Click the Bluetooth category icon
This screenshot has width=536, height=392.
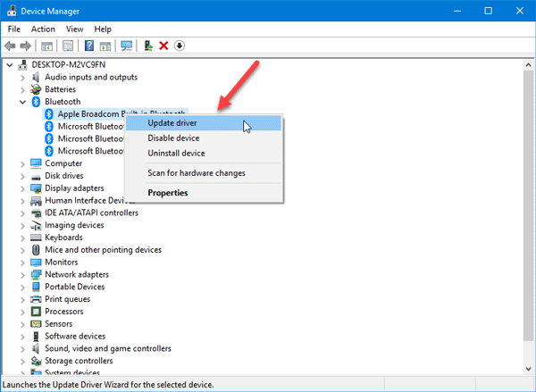coord(36,102)
